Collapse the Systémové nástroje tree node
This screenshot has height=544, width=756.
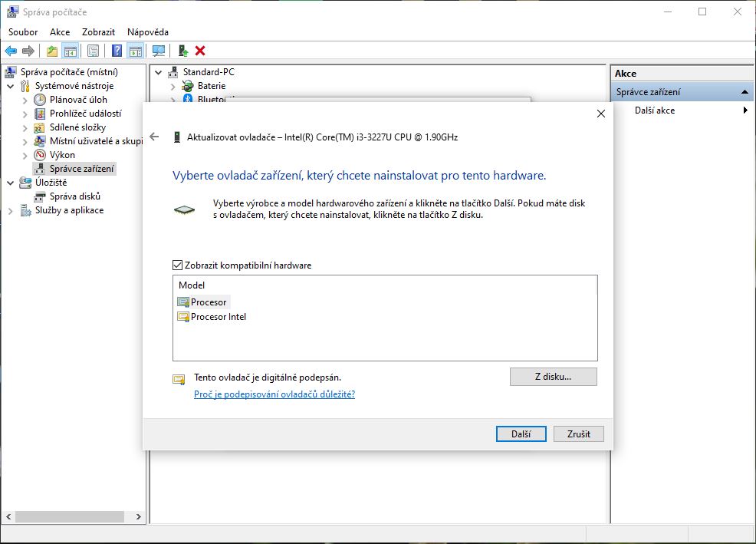tap(11, 86)
